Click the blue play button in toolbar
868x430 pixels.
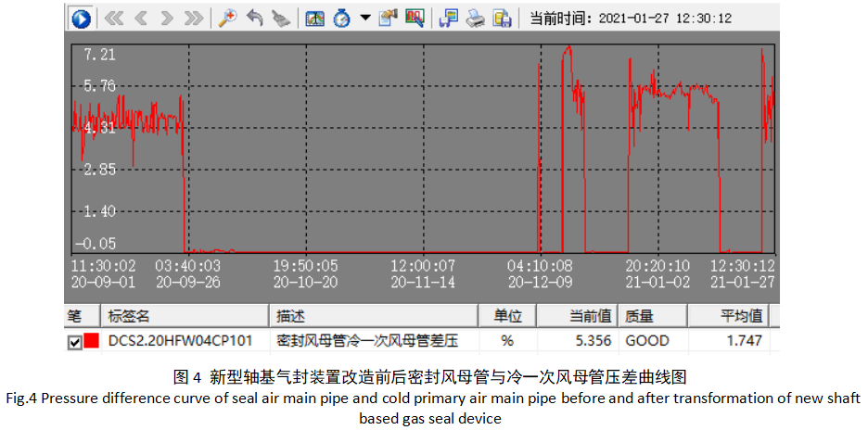pos(81,18)
